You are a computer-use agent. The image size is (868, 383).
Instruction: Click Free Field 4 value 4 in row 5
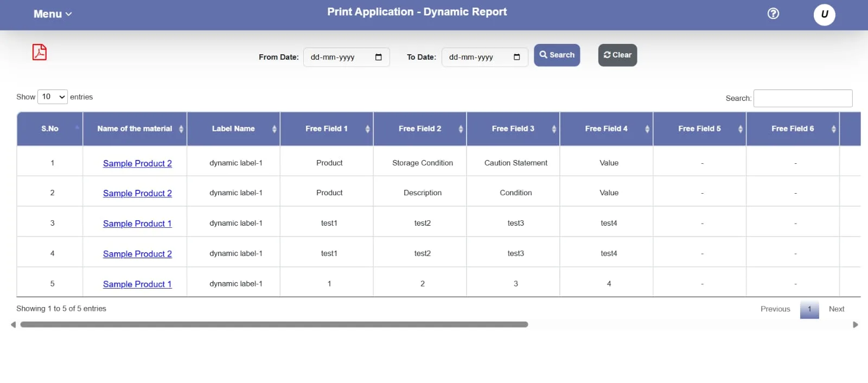point(607,282)
